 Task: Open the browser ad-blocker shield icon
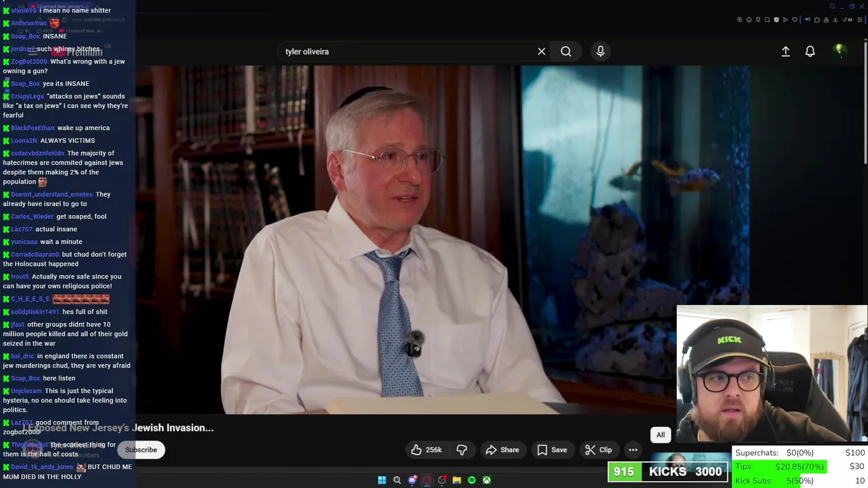tap(776, 20)
